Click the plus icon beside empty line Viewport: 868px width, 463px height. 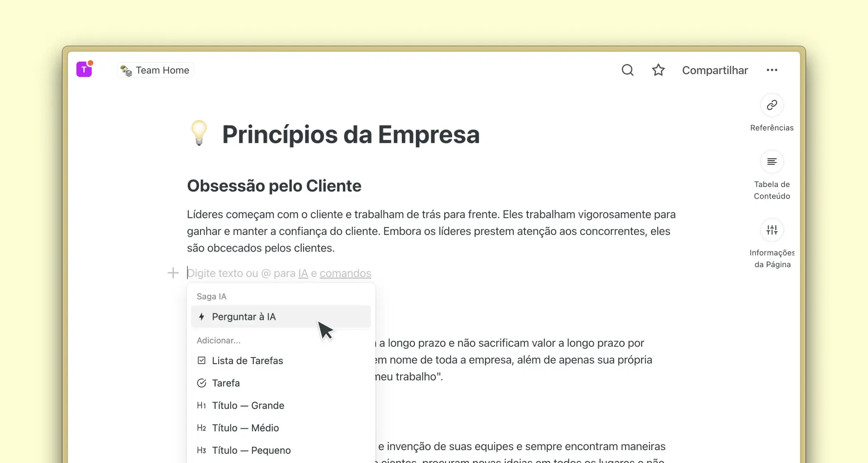(173, 273)
